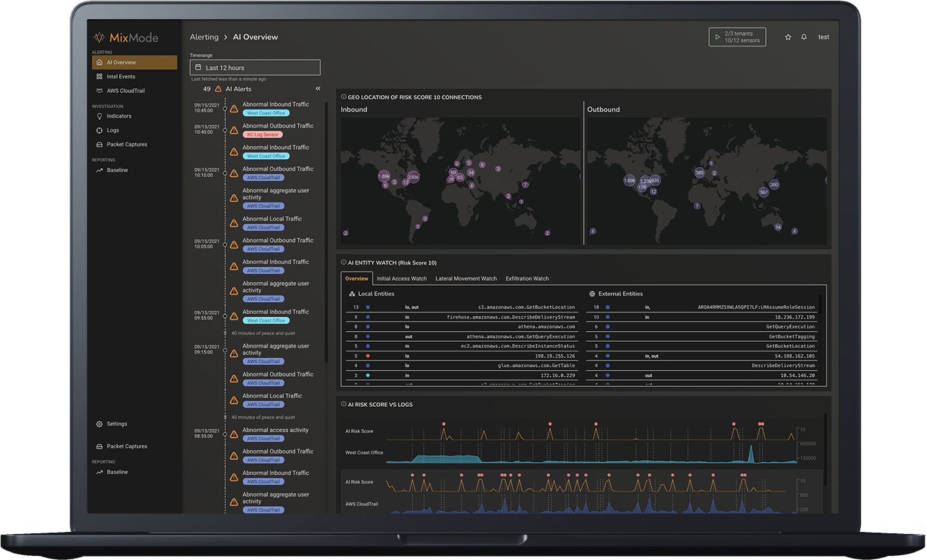This screenshot has width=926, height=560.
Task: Click info icon beside AI Entity Watch heading
Action: [343, 263]
